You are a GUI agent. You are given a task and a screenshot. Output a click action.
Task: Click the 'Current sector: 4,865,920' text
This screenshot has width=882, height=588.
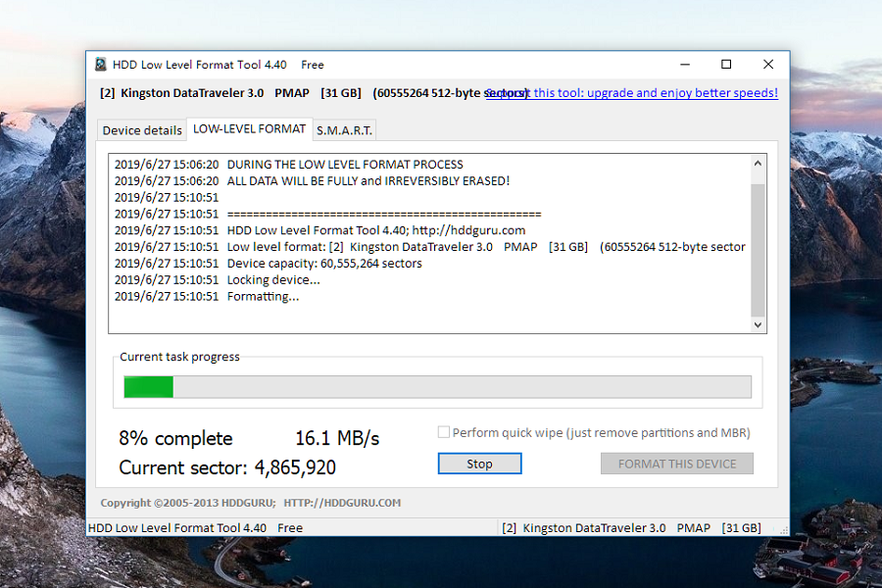tap(227, 467)
